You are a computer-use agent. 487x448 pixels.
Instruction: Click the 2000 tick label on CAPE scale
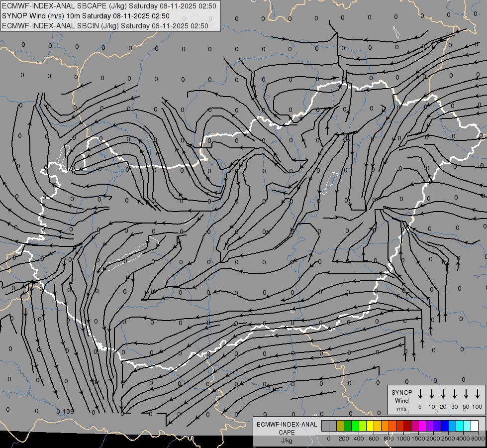pyautogui.click(x=433, y=439)
